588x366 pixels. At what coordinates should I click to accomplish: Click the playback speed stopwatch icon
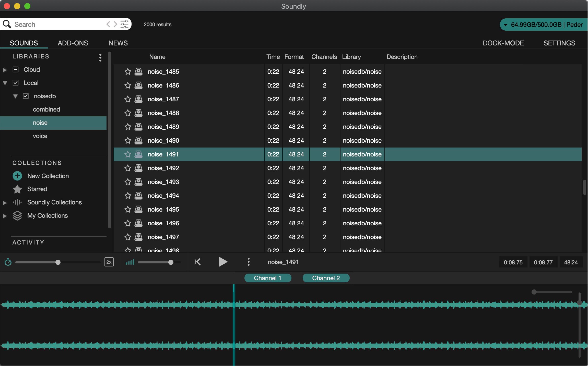[8, 262]
